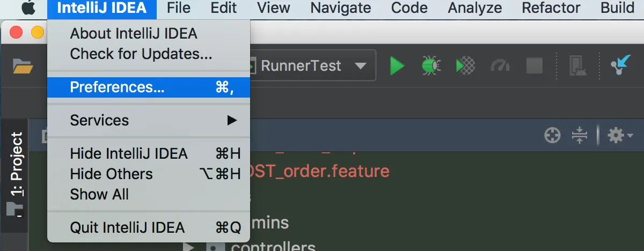This screenshot has width=644, height=251.
Task: Click the IntelliJ IDEA menu bar item
Action: pyautogui.click(x=102, y=8)
